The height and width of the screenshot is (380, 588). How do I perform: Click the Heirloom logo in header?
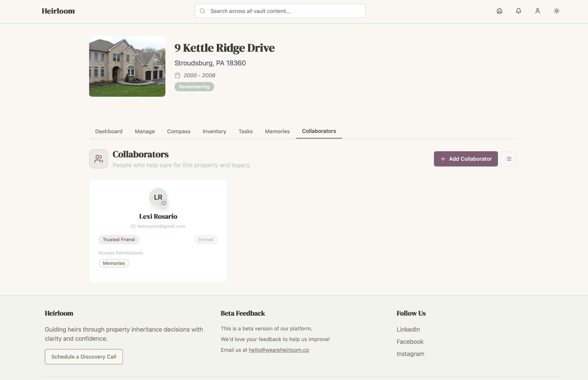58,11
